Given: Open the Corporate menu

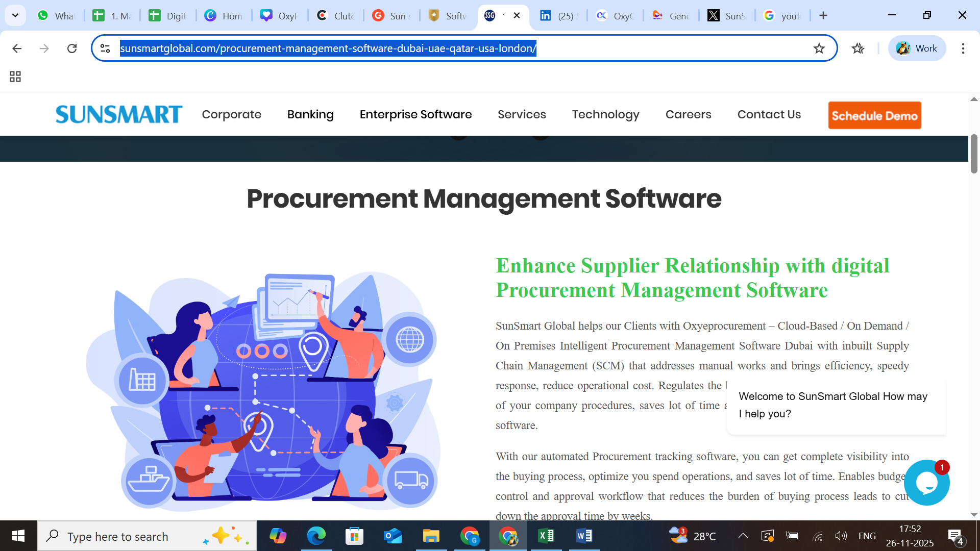Looking at the screenshot, I should [x=231, y=114].
